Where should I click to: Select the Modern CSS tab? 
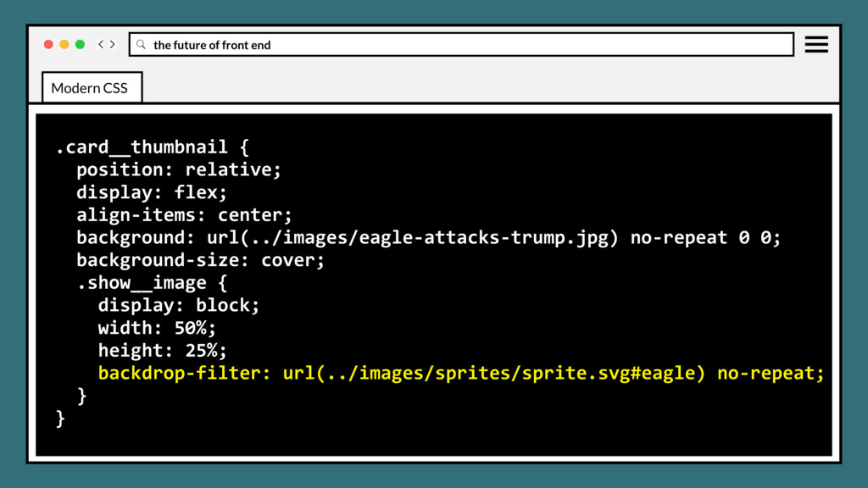click(x=90, y=88)
